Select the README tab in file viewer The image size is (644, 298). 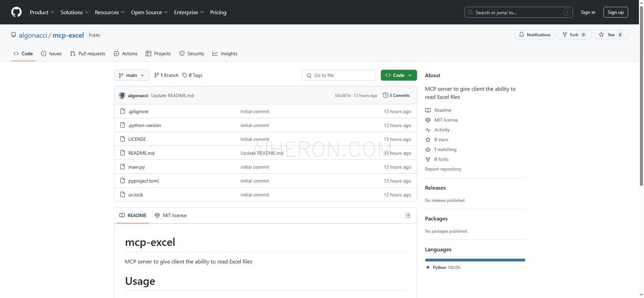click(133, 215)
